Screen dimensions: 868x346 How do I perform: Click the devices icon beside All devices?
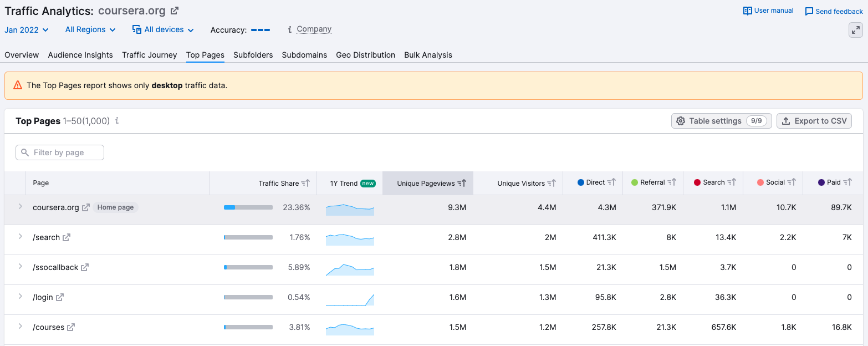point(137,29)
